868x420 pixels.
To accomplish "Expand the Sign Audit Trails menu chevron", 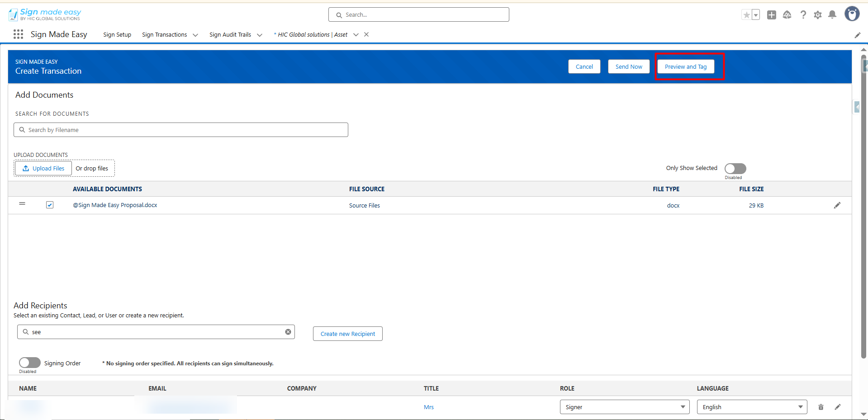I will coord(260,35).
